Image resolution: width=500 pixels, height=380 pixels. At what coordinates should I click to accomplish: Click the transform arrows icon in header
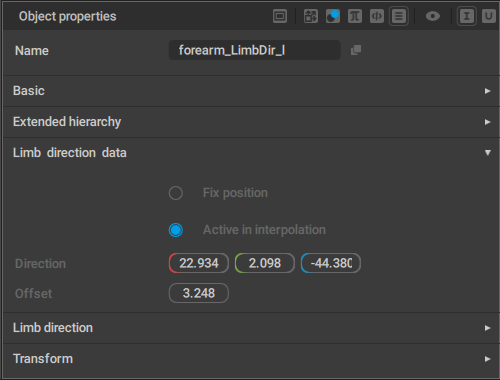(311, 16)
